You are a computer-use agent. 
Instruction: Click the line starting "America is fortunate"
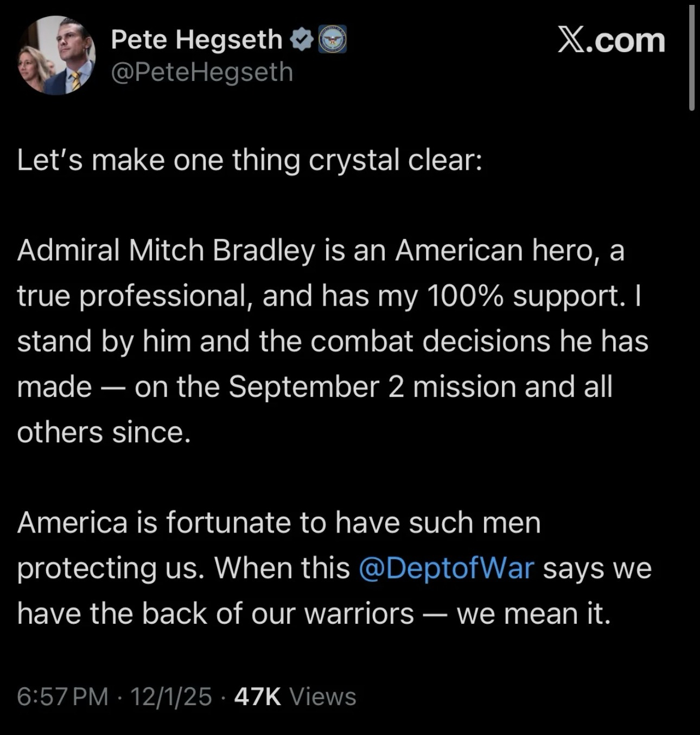278,523
